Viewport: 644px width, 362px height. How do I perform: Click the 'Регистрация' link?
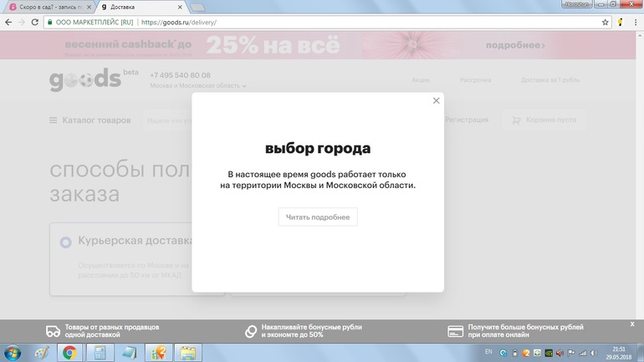point(467,120)
